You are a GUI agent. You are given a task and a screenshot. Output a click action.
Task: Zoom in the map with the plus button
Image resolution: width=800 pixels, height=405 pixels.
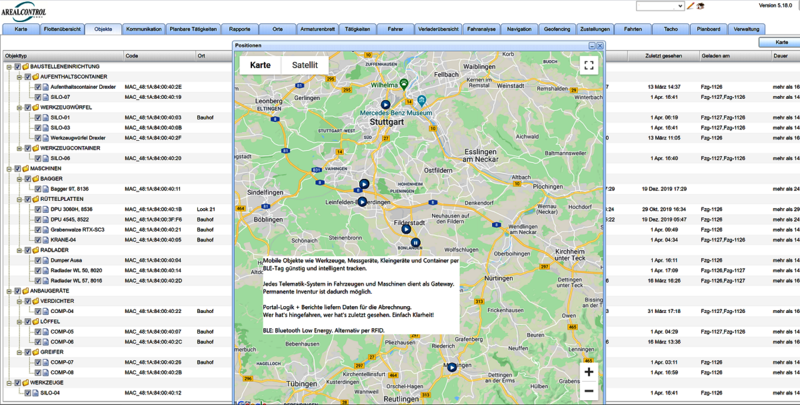click(589, 372)
